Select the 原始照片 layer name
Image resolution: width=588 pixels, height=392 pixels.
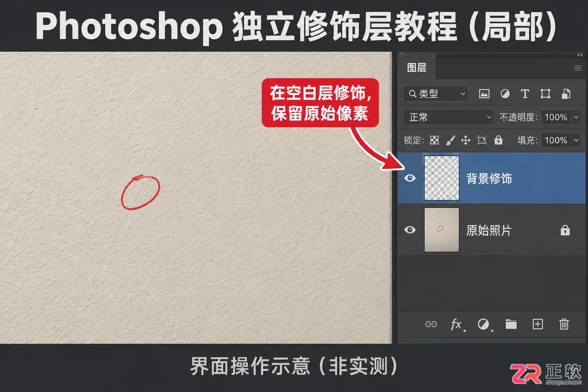(489, 230)
